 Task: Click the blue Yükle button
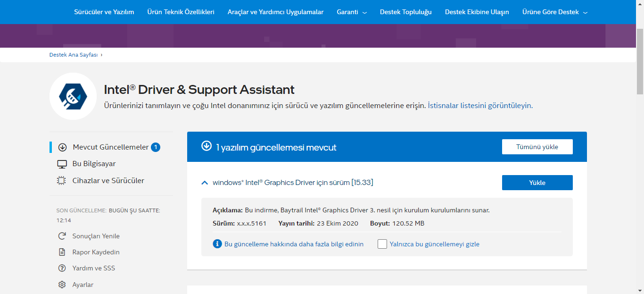[537, 183]
